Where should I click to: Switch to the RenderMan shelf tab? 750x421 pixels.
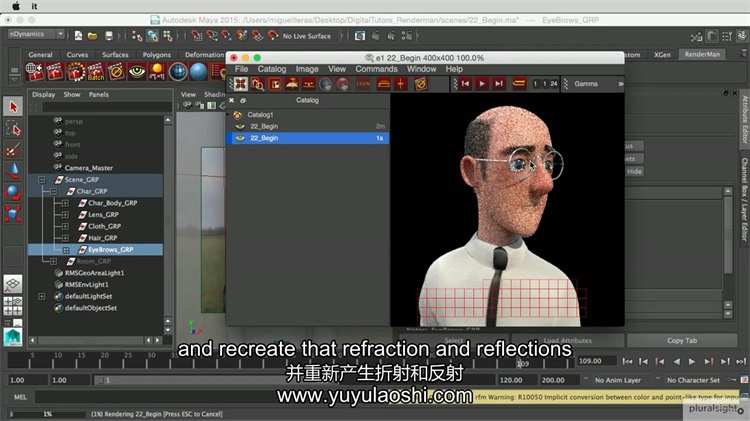702,54
